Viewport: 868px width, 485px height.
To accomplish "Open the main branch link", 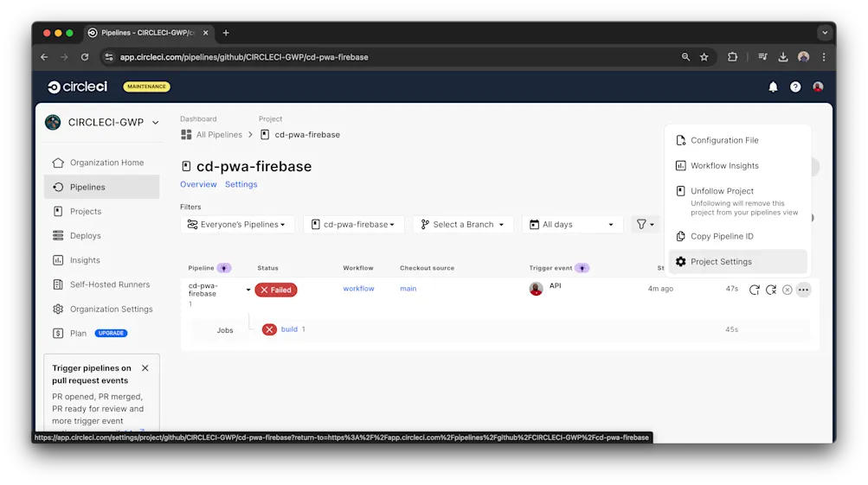I will [x=408, y=289].
